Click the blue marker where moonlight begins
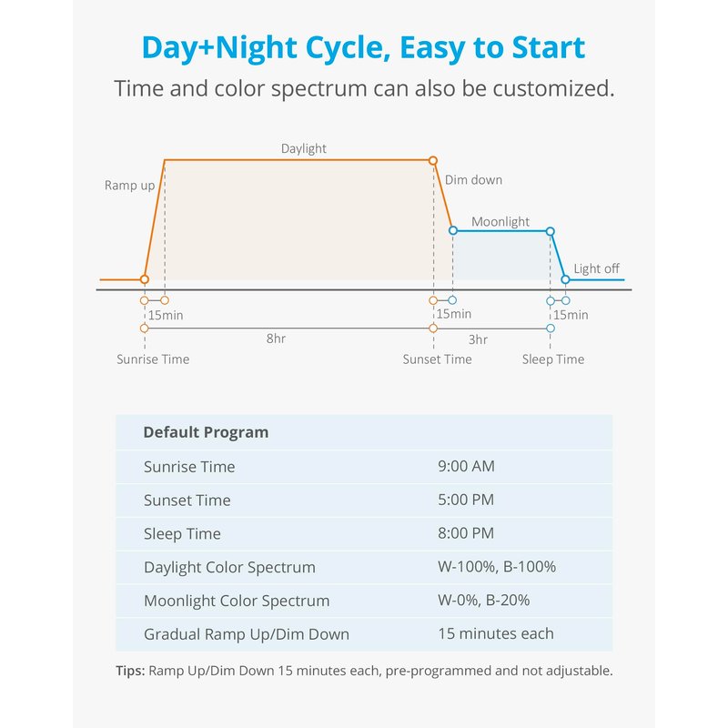Screen dimensions: 728x728 pyautogui.click(x=453, y=231)
